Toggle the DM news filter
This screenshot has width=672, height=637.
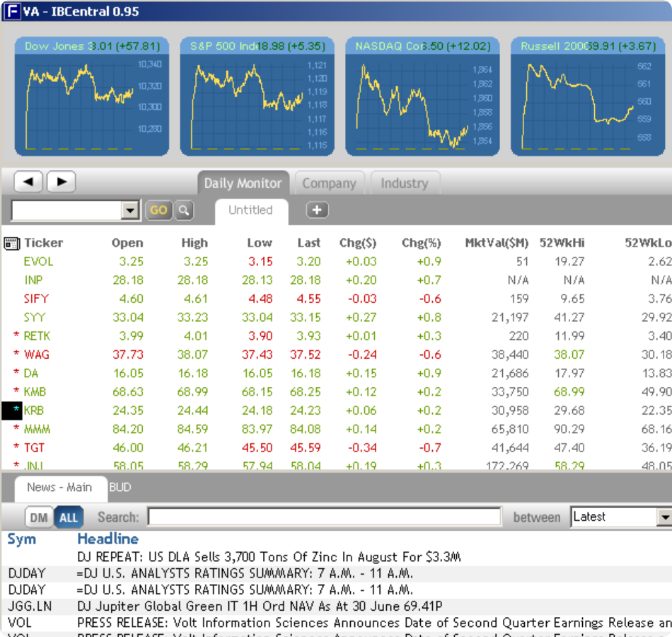[39, 517]
